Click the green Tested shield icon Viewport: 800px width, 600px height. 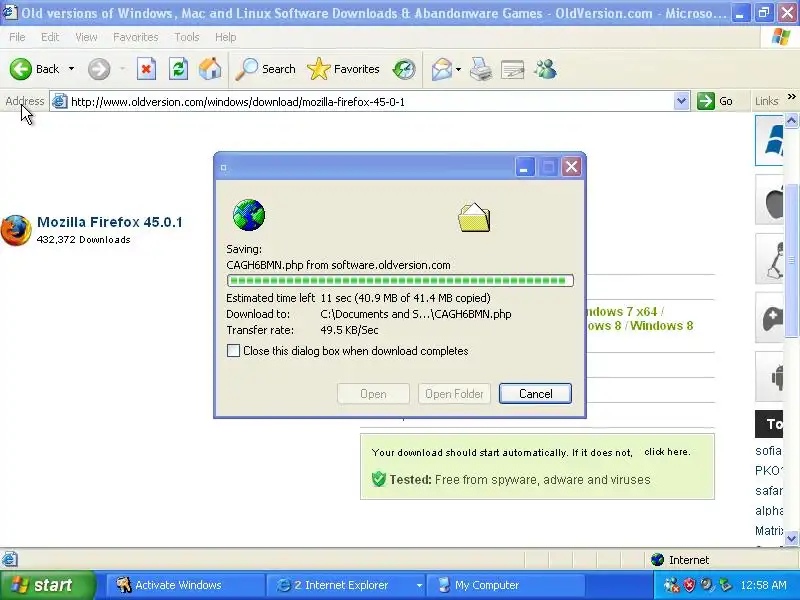(x=379, y=479)
